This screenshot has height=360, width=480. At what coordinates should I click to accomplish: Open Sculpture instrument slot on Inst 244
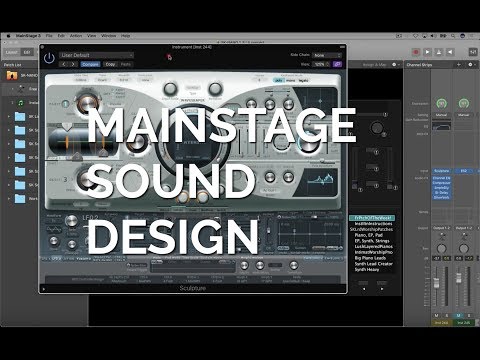pos(442,171)
